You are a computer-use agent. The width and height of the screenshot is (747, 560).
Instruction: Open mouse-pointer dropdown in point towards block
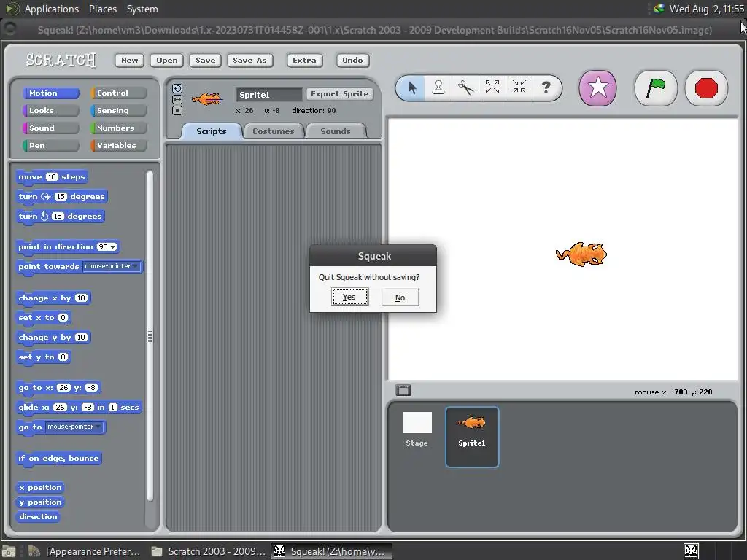point(112,266)
